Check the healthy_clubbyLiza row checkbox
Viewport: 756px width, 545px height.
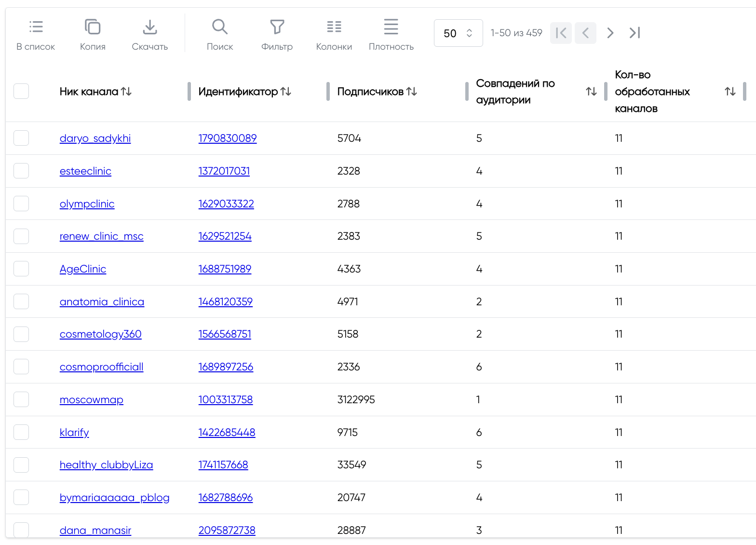(21, 465)
